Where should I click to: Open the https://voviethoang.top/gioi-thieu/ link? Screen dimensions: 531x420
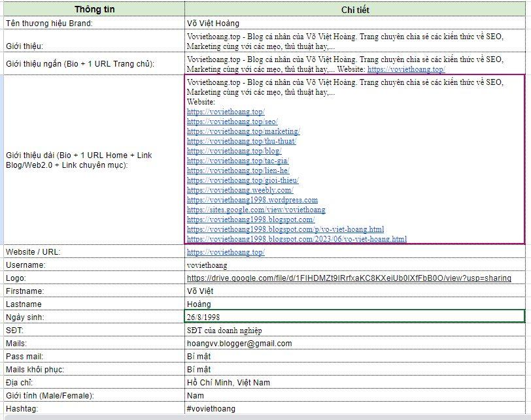(243, 180)
